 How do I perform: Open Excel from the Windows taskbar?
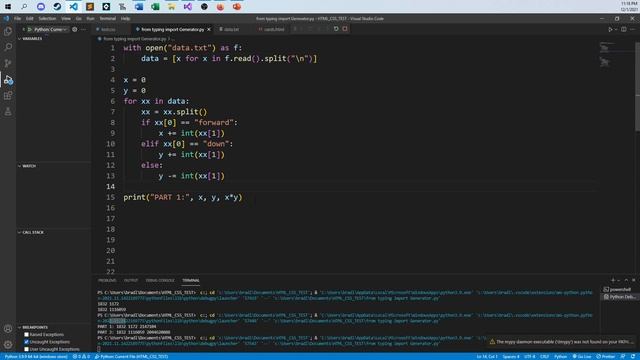155,7
